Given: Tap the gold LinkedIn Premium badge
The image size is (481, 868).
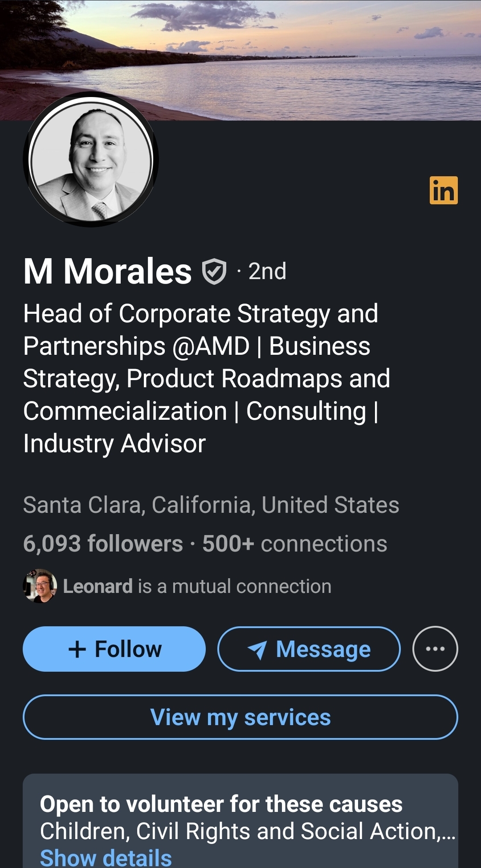Looking at the screenshot, I should click(x=444, y=190).
